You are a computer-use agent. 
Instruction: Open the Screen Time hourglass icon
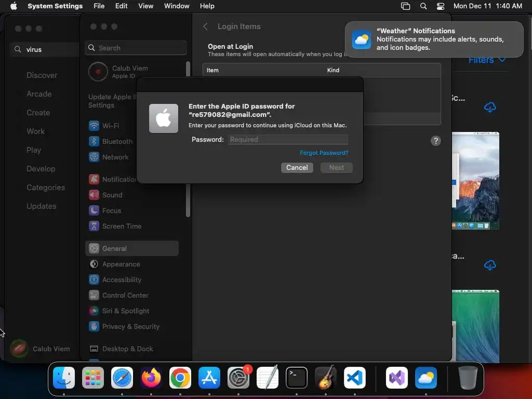[94, 227]
